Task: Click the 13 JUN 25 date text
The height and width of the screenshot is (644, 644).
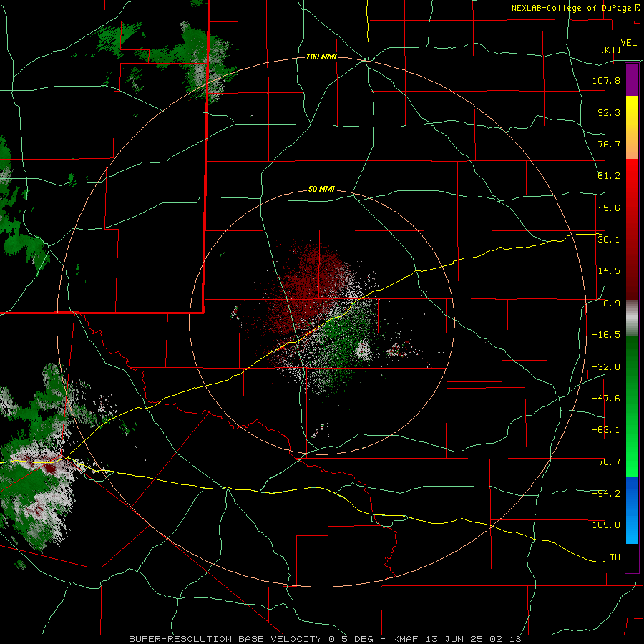Action: pyautogui.click(x=454, y=639)
